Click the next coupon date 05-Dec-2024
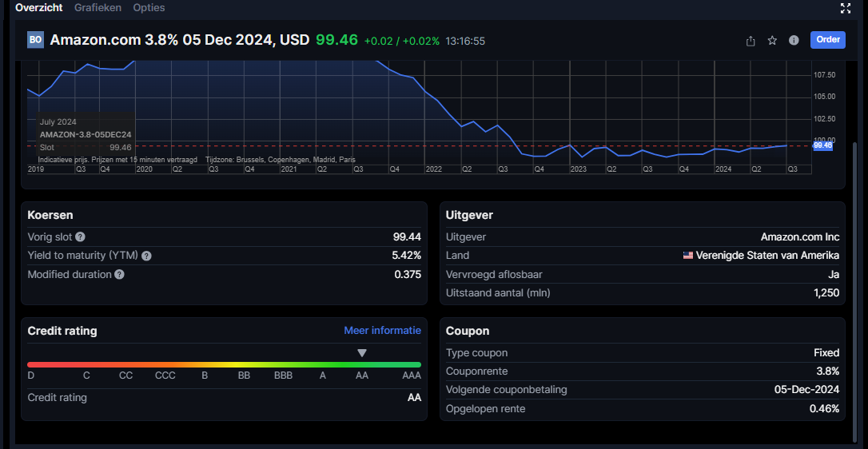868x449 pixels. coord(806,390)
